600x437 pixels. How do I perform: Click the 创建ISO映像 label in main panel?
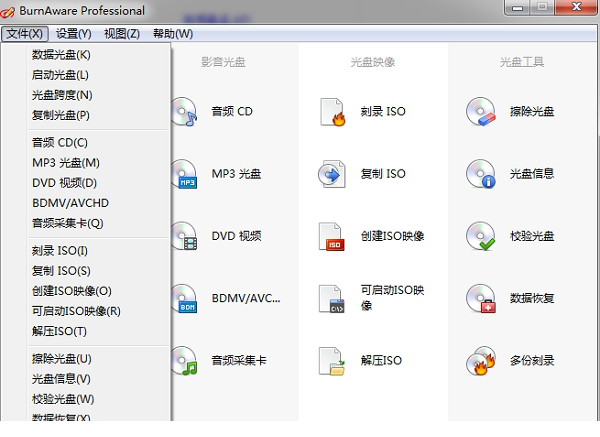(393, 236)
